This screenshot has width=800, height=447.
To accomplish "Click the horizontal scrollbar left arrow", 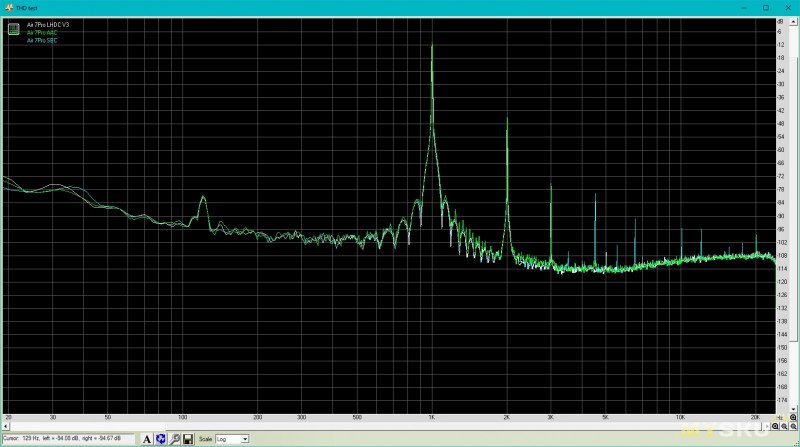I will click(6, 426).
